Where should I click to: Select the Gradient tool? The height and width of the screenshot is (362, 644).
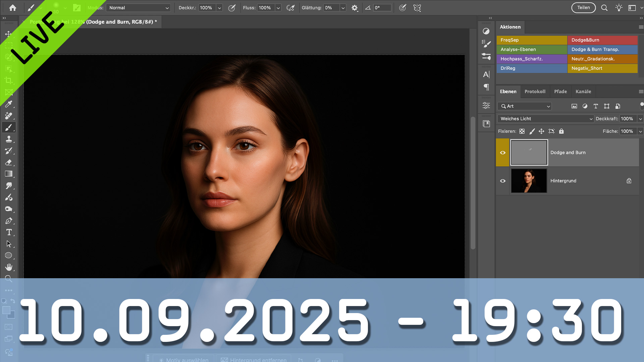coord(9,174)
